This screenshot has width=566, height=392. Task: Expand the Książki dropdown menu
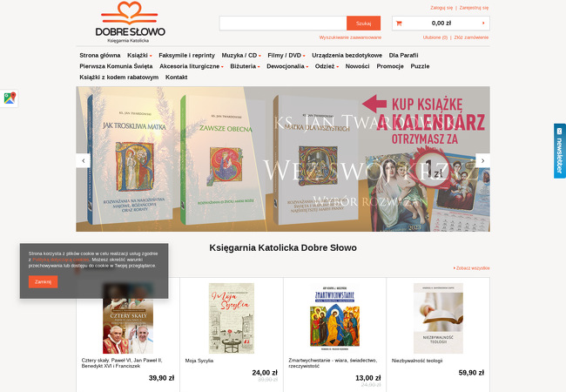139,55
